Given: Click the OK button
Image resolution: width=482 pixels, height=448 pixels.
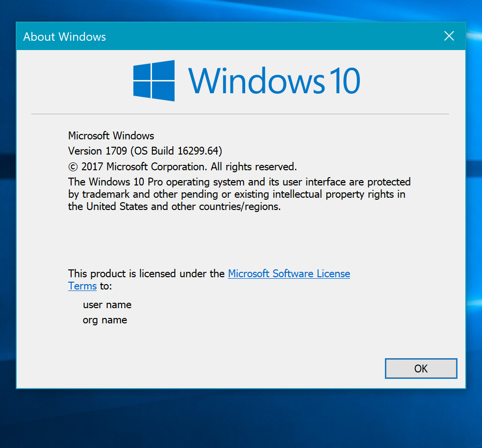Looking at the screenshot, I should point(421,369).
